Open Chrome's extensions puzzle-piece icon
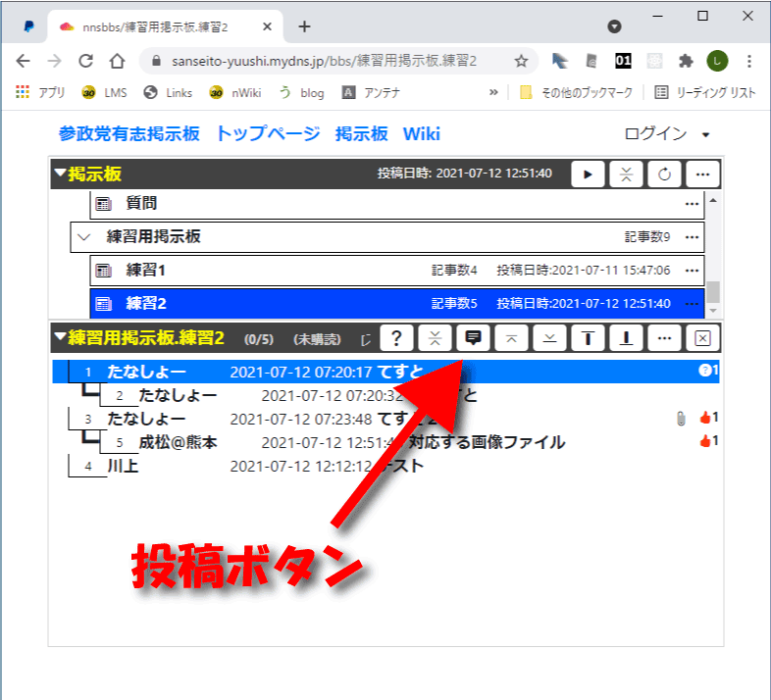The width and height of the screenshot is (771, 700). pos(686,61)
